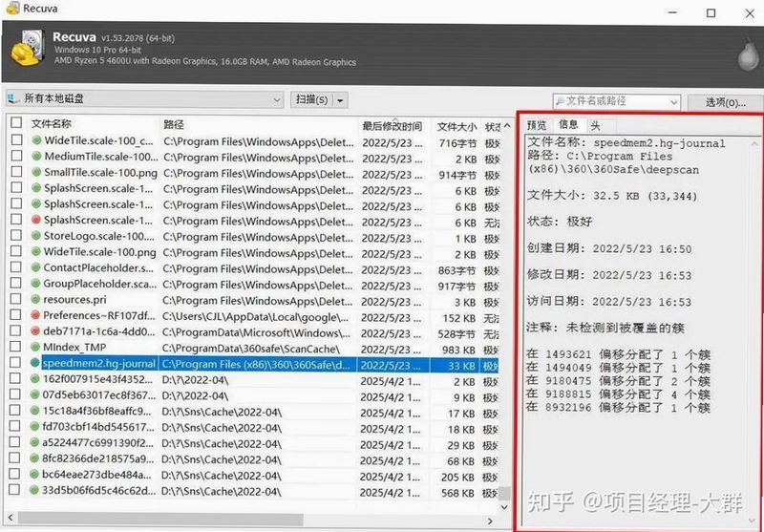Image resolution: width=764 pixels, height=532 pixels.
Task: Click status dot for speedmem2.hg-journal
Action: (x=34, y=363)
